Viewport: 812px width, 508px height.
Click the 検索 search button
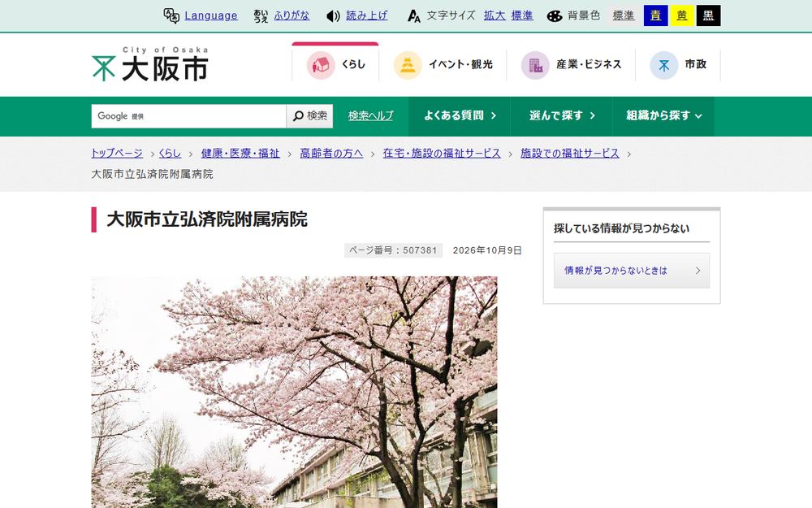pyautogui.click(x=309, y=116)
